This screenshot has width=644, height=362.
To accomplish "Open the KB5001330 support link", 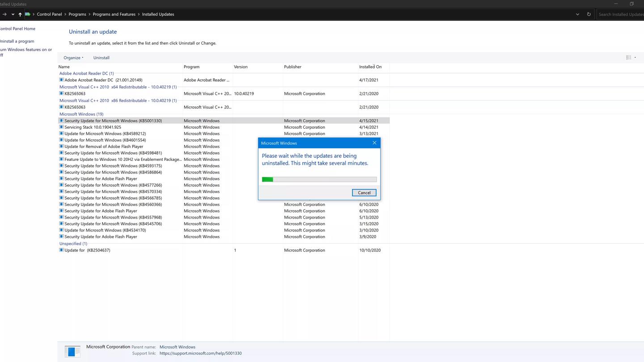I will [200, 353].
